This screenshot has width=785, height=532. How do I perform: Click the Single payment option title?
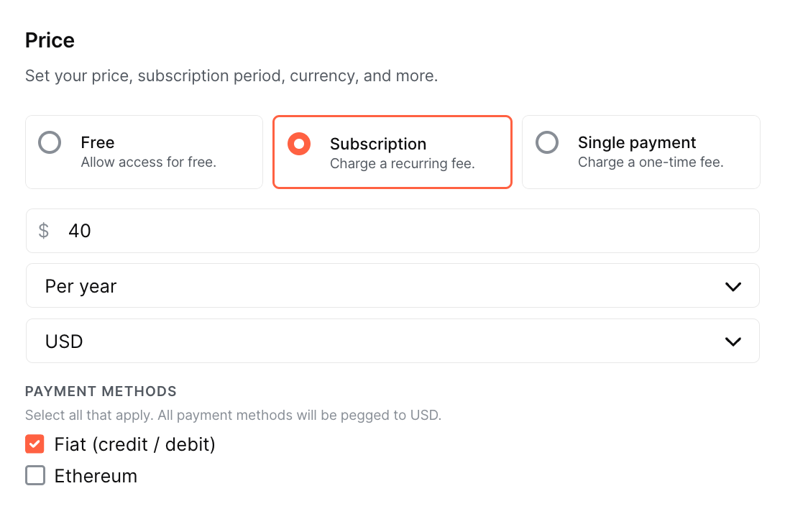coord(637,142)
